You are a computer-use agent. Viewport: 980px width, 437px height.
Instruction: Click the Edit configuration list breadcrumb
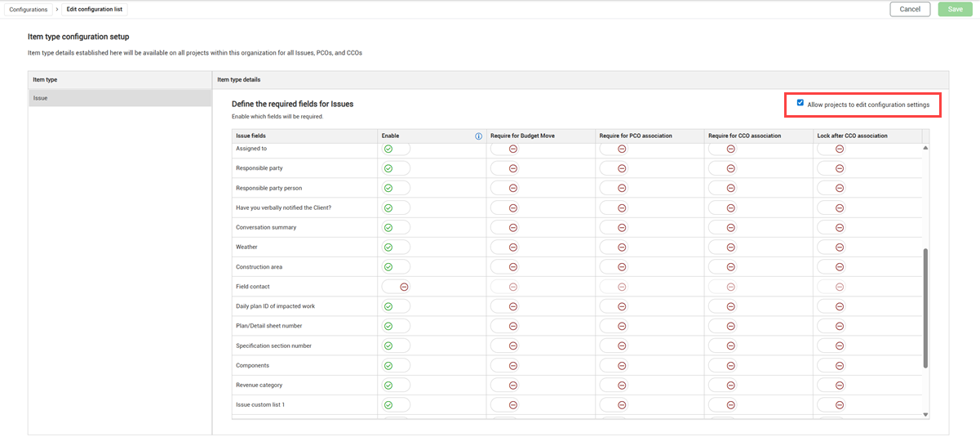pyautogui.click(x=94, y=9)
